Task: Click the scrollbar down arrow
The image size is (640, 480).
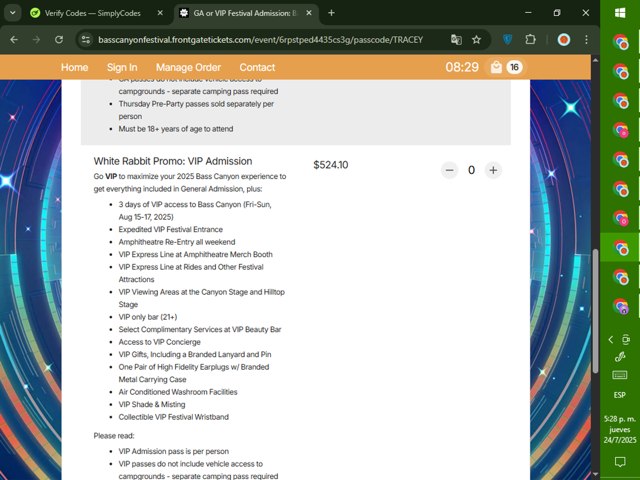Action: point(595,475)
